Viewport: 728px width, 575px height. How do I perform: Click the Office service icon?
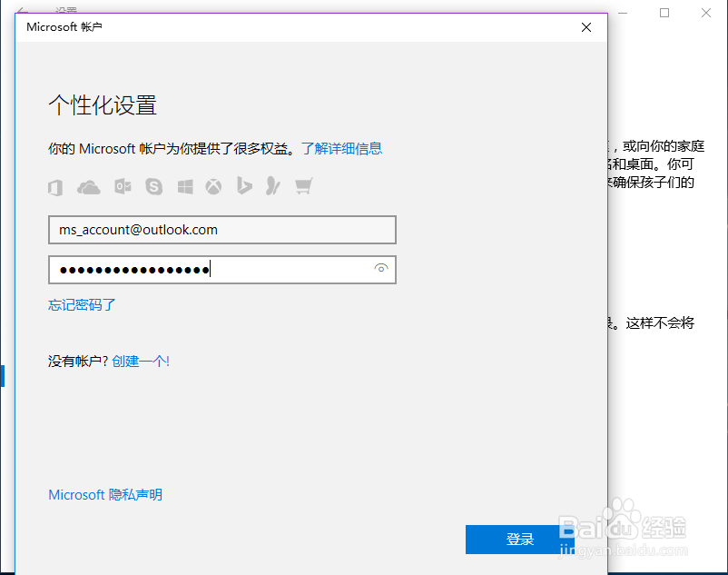point(55,188)
